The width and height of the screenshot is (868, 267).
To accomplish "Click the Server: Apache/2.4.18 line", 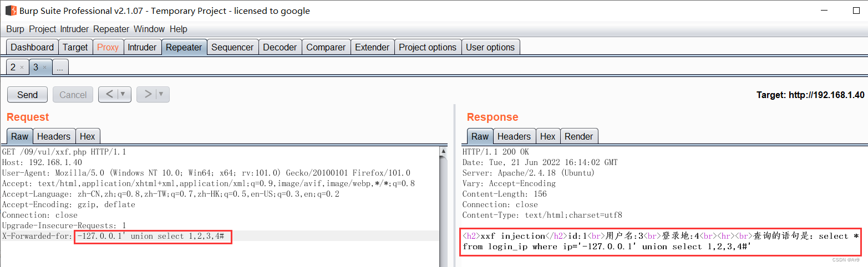I will [529, 173].
